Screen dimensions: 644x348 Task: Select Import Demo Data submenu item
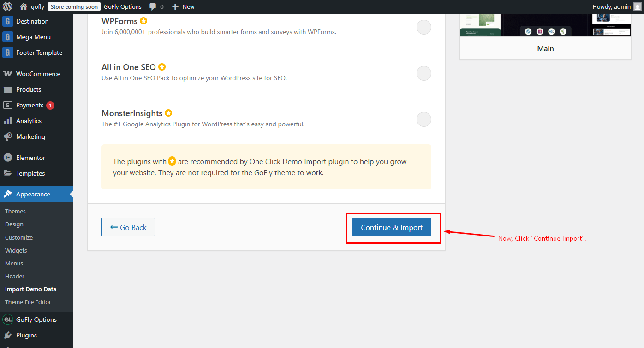30,289
